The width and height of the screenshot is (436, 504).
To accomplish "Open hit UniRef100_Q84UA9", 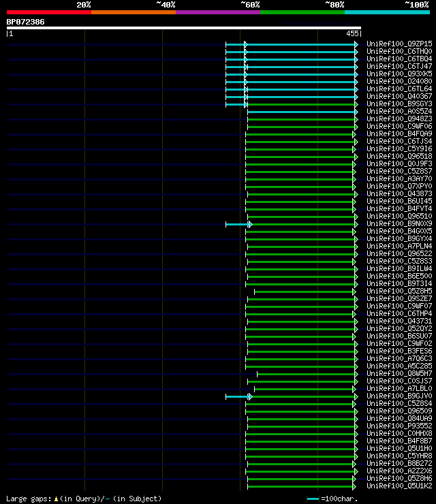I will pos(399,418).
